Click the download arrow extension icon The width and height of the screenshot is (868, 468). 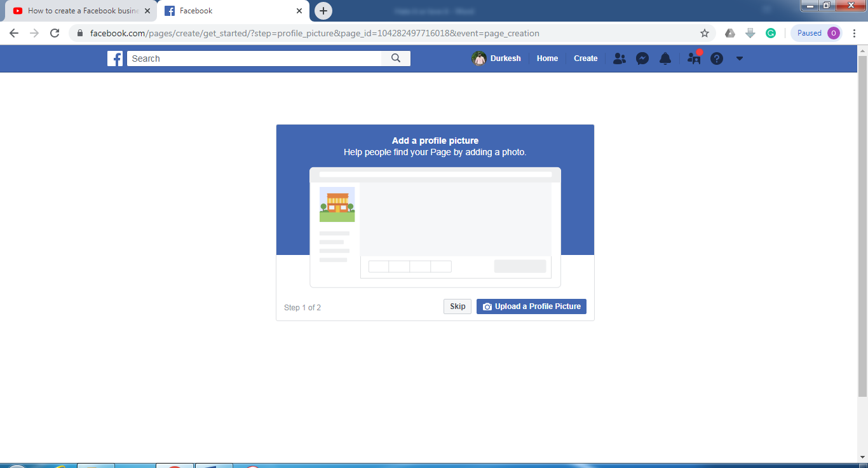(750, 33)
